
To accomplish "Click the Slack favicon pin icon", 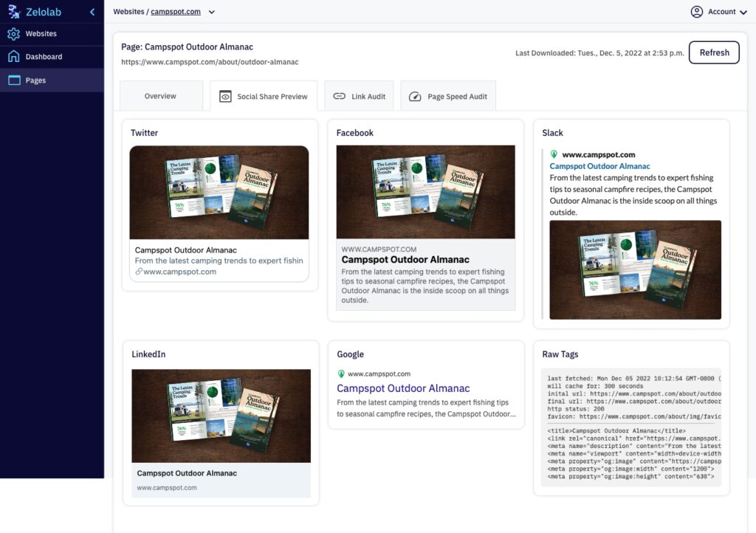I will click(554, 154).
